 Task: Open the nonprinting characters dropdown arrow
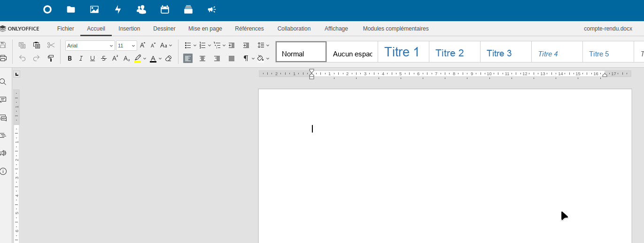(253, 59)
